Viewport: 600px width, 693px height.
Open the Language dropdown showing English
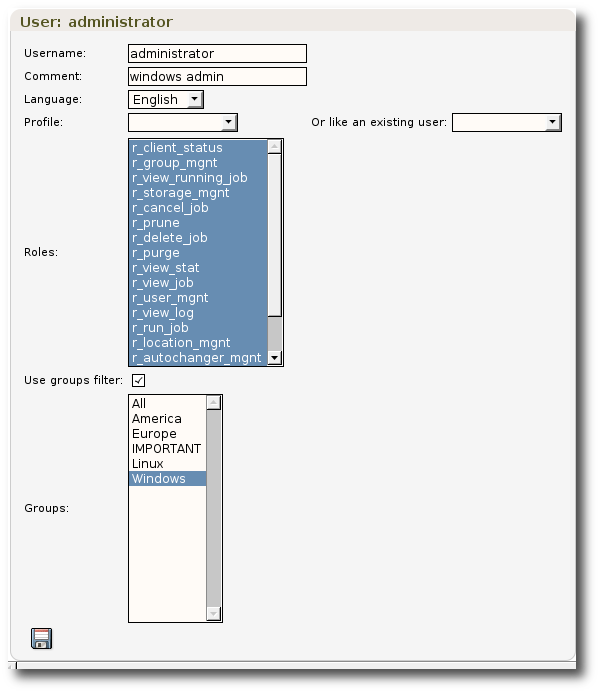166,99
